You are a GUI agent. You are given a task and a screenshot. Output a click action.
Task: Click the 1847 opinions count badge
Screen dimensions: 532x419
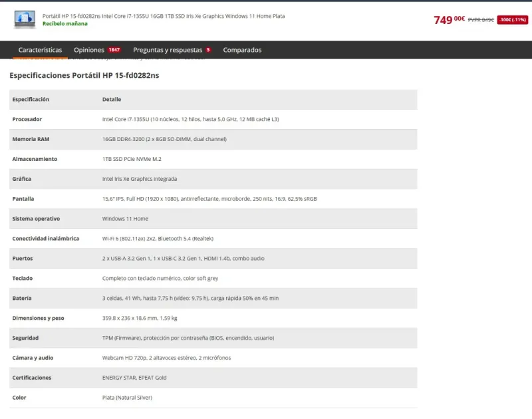click(x=114, y=50)
